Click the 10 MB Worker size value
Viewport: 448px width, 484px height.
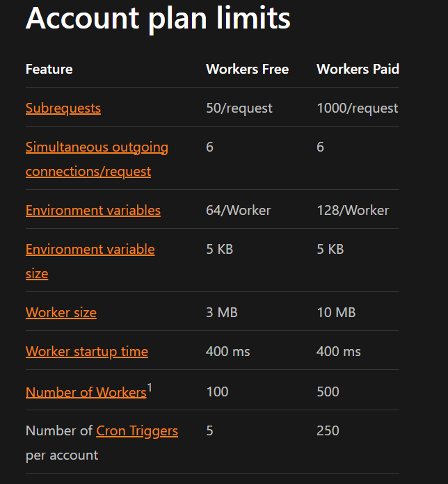[x=336, y=313]
